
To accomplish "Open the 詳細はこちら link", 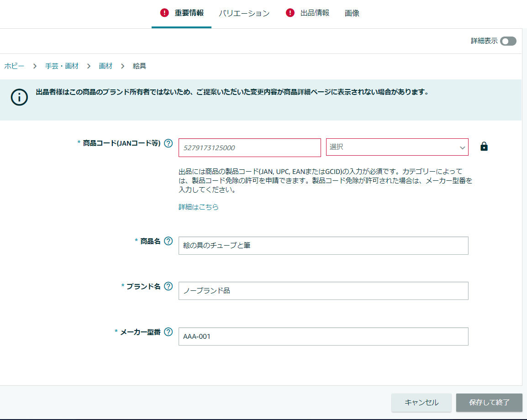I will click(199, 207).
